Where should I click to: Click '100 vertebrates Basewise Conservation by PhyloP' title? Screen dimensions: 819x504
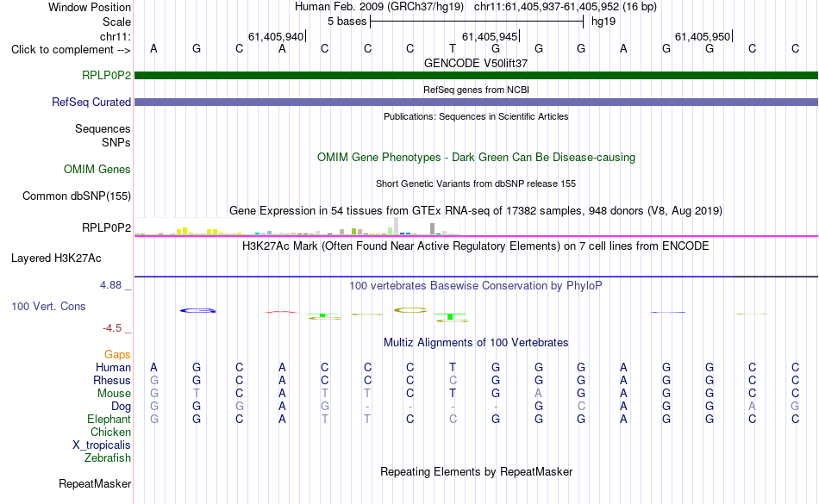click(x=476, y=285)
